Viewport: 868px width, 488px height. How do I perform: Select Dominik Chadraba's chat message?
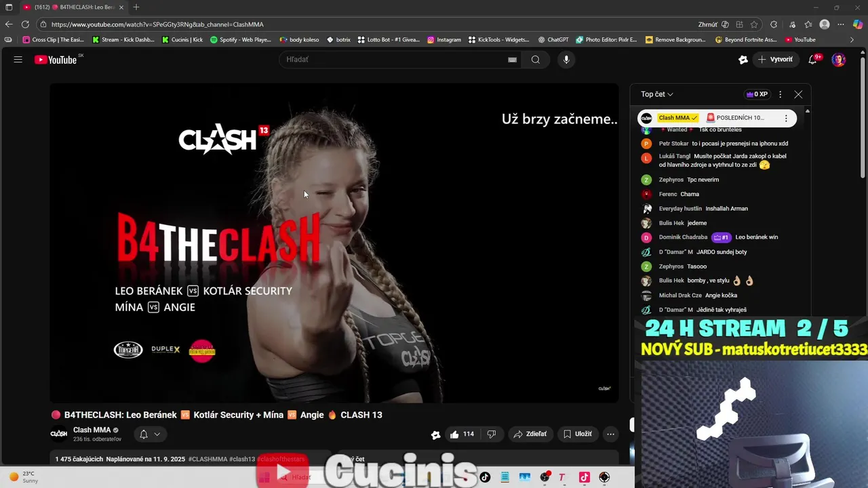719,237
